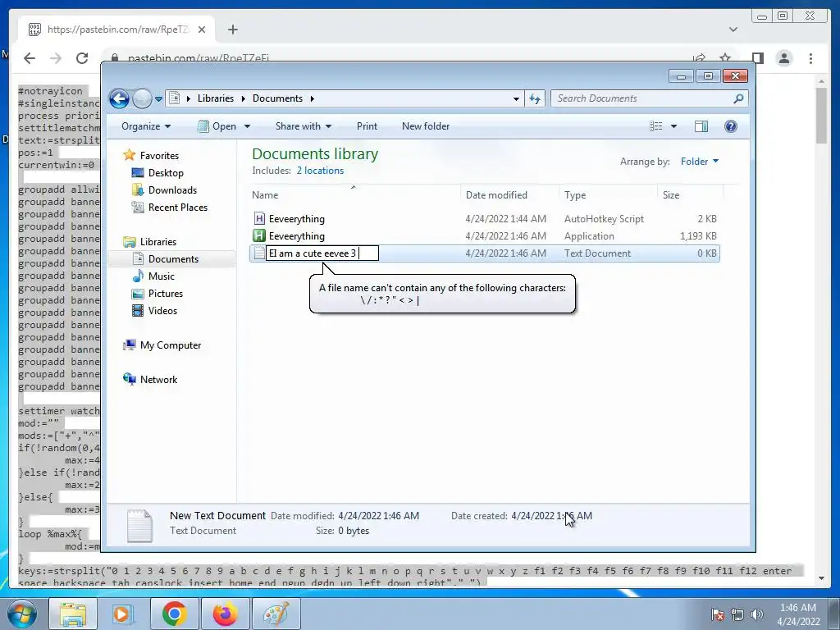The height and width of the screenshot is (630, 840).
Task: Bookmark the page with the star icon
Action: coord(725,58)
